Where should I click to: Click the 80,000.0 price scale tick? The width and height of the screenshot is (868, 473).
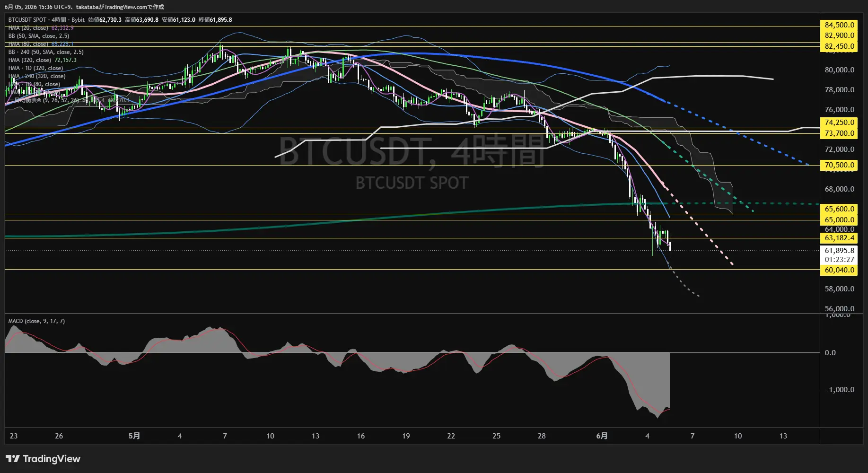point(840,70)
